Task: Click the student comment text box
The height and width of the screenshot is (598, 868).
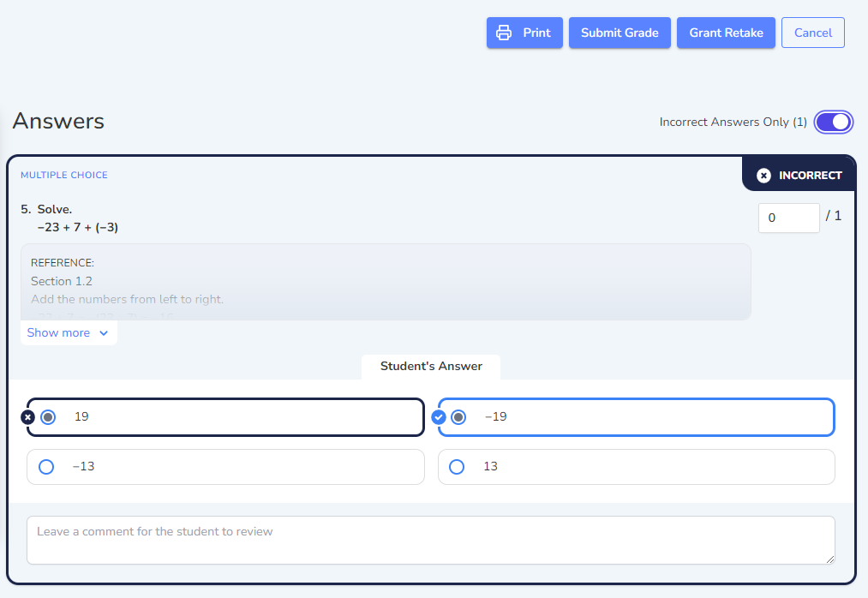Action: pos(431,541)
